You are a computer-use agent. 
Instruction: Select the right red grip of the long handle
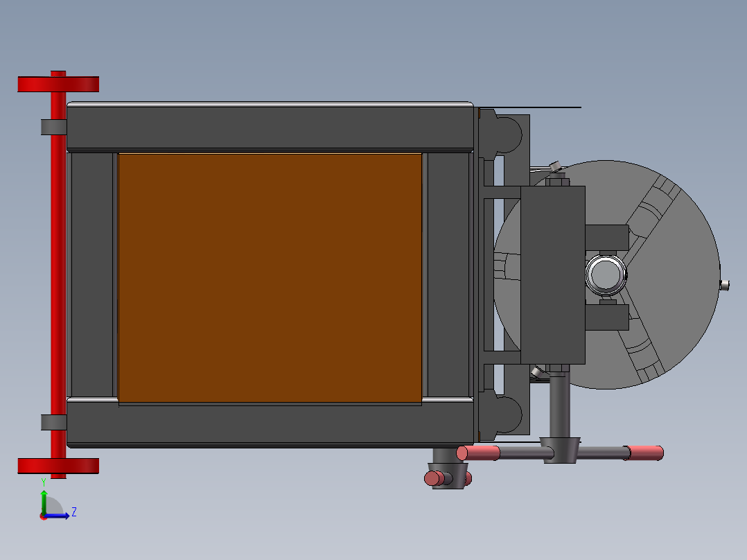(x=646, y=453)
